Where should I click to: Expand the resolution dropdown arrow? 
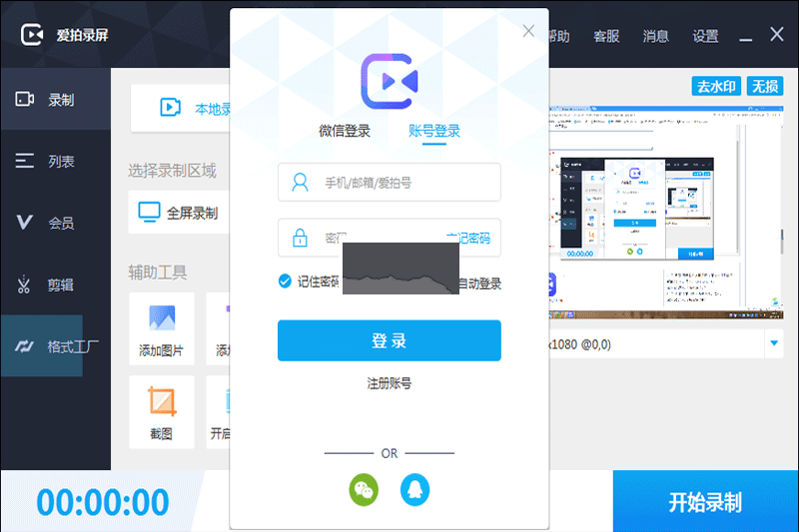tap(774, 344)
